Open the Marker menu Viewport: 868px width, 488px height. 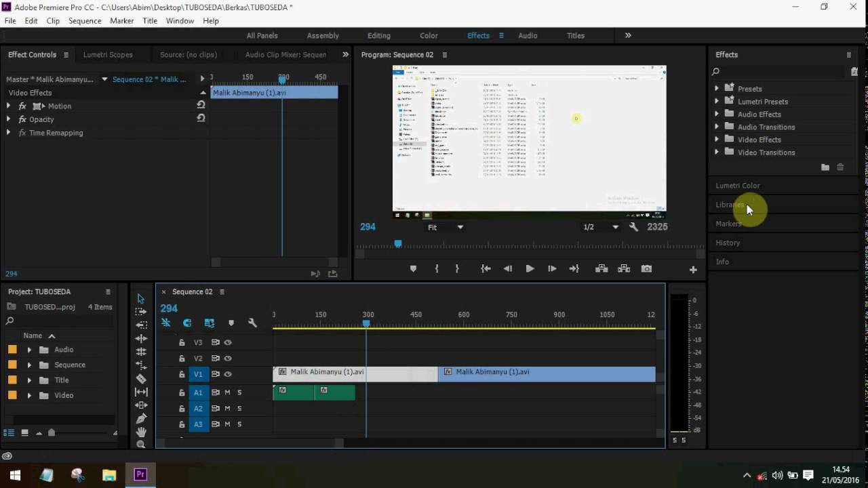tap(122, 21)
